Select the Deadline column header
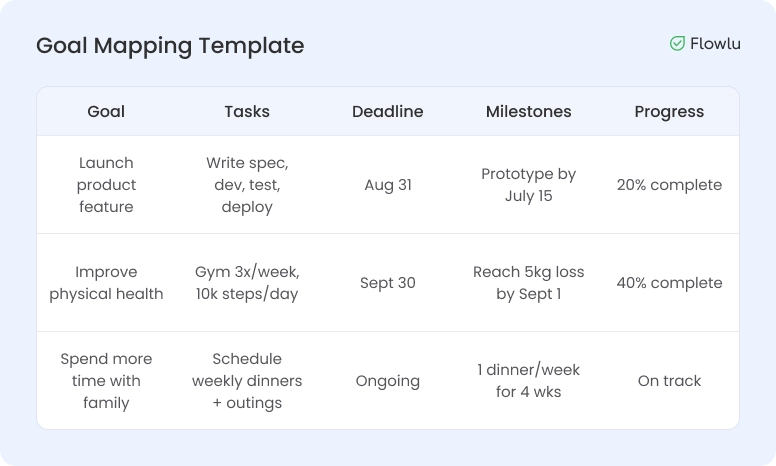 tap(387, 112)
